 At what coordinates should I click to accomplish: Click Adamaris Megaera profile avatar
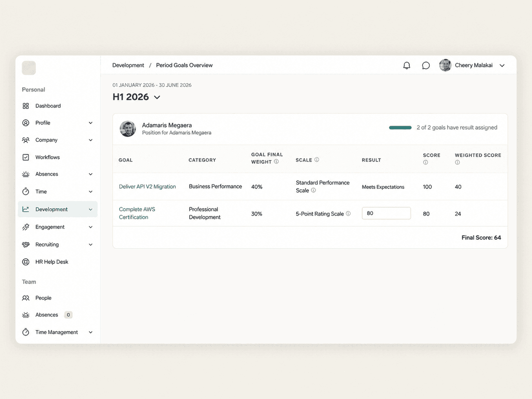(x=128, y=129)
